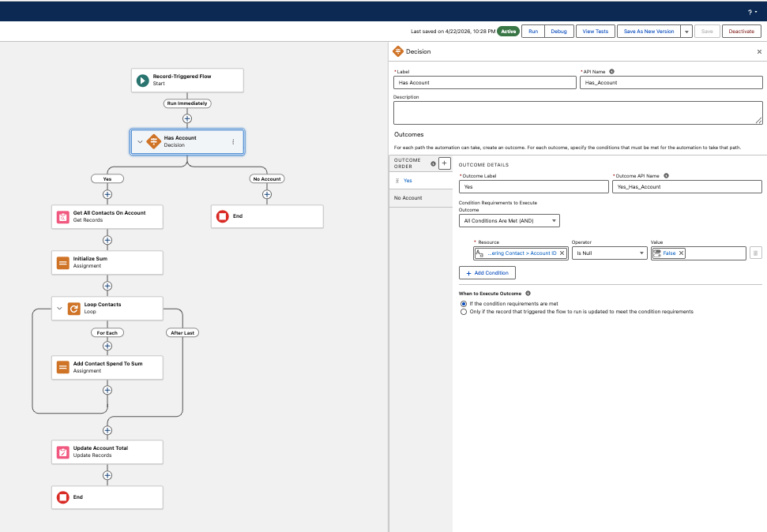Image resolution: width=767 pixels, height=532 pixels.
Task: Select Only if record is updated option
Action: click(464, 312)
